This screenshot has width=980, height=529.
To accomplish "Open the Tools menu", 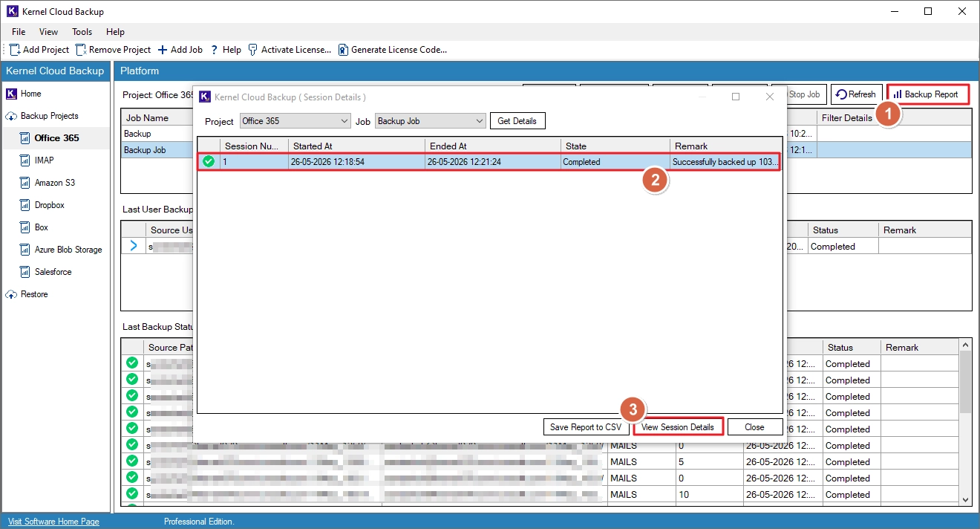I will point(82,32).
